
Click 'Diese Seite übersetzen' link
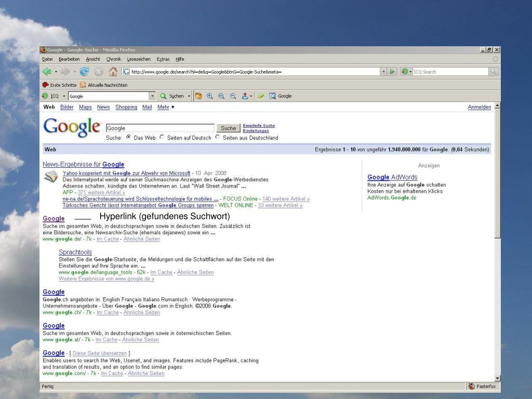click(100, 353)
